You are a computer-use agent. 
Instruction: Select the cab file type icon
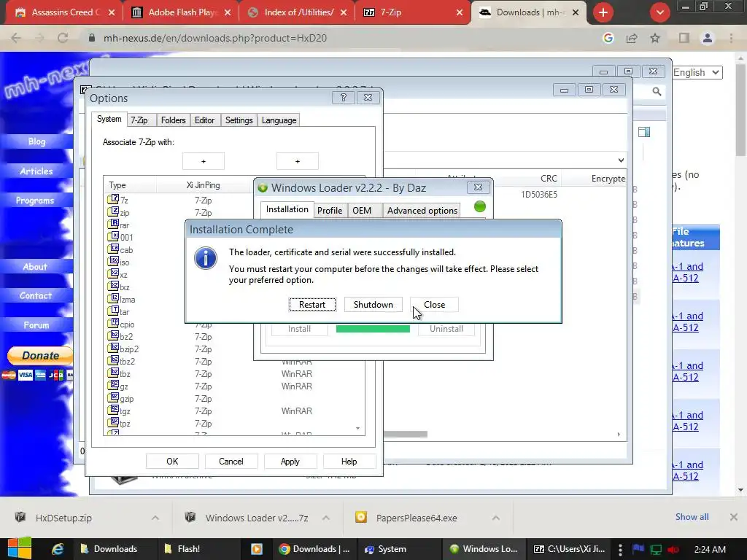[113, 249]
